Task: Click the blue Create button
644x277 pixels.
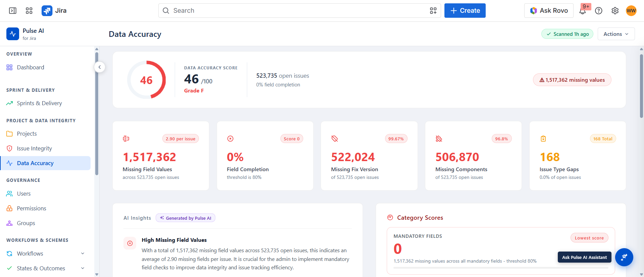Action: click(x=465, y=11)
